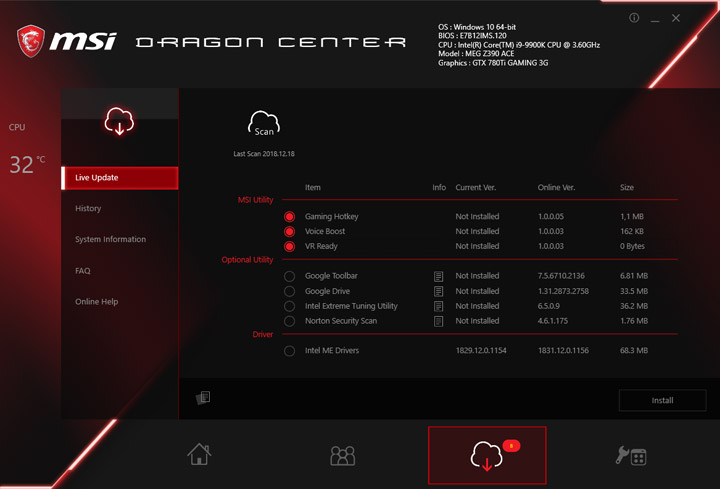Open info document for Norton Security Scan
The width and height of the screenshot is (720, 489).
[x=439, y=321]
